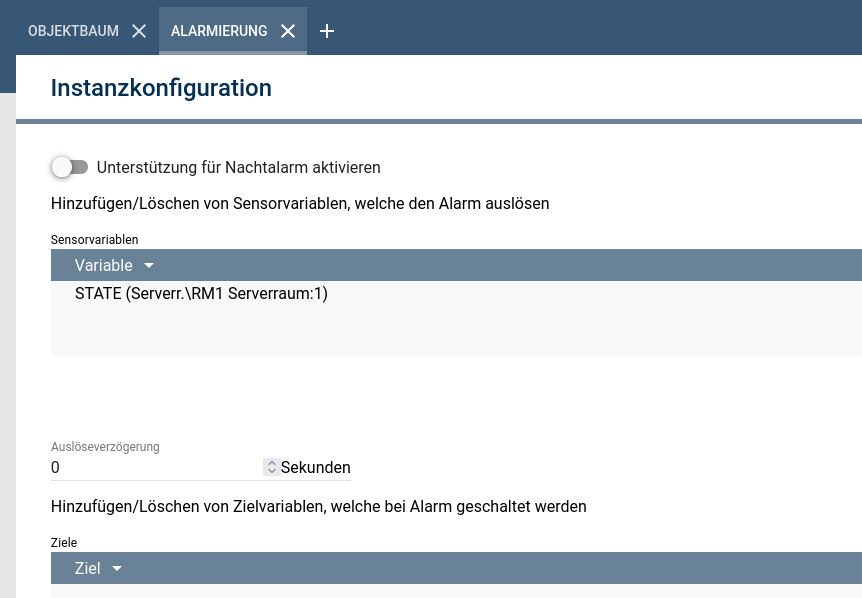Click the Ziele list label
The height and width of the screenshot is (598, 862).
[x=64, y=543]
